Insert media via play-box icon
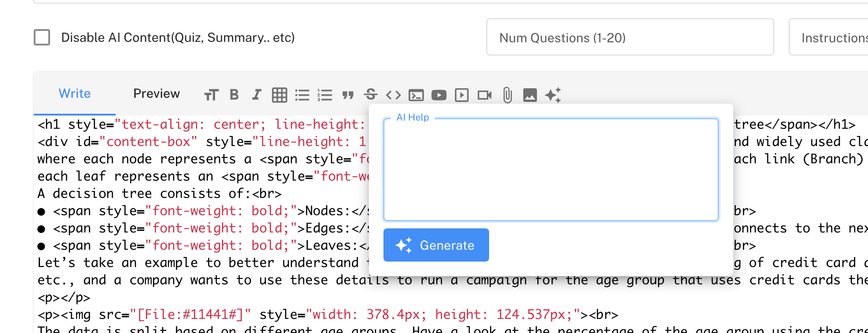Image resolution: width=868 pixels, height=333 pixels. coord(462,95)
